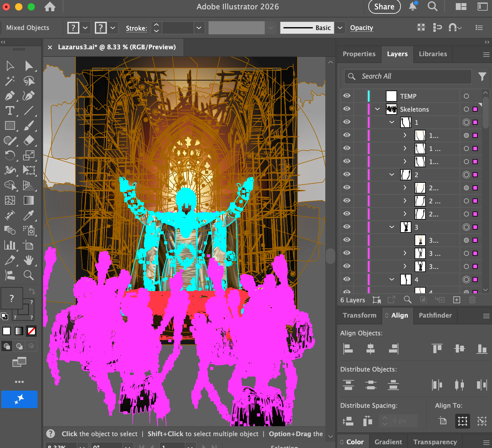
Task: Collapse the Skeletons layer
Action: [x=377, y=109]
